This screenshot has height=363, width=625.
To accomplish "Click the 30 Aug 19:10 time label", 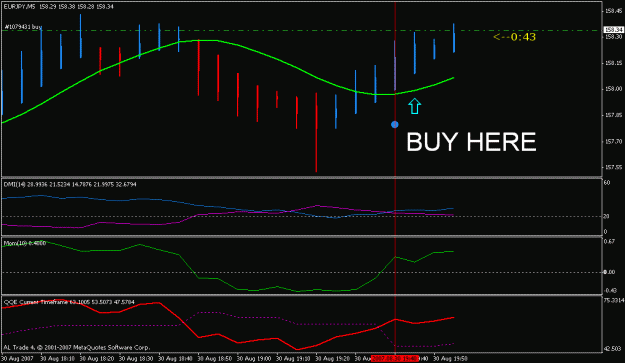I will pyautogui.click(x=293, y=359).
